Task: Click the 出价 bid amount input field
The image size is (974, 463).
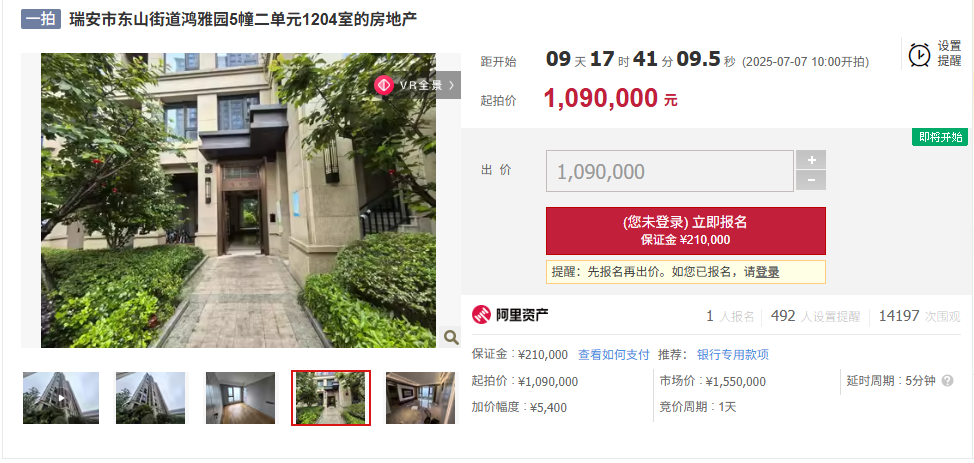Action: pos(670,171)
